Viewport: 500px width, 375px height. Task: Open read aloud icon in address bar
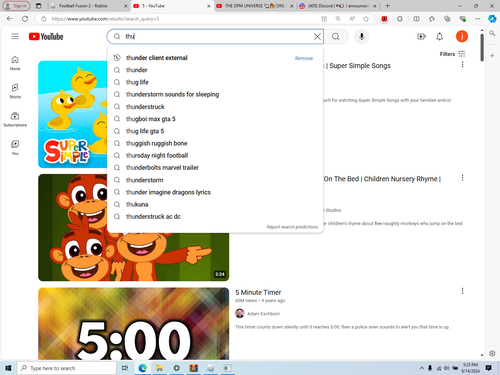click(352, 19)
